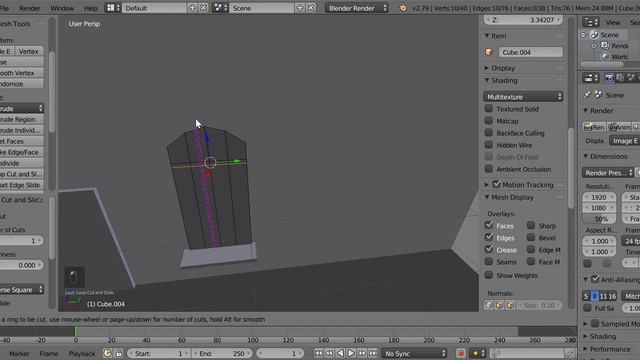Viewport: 640px width, 360px height.
Task: Jump to previous keyframe
Action: pyautogui.click(x=329, y=353)
